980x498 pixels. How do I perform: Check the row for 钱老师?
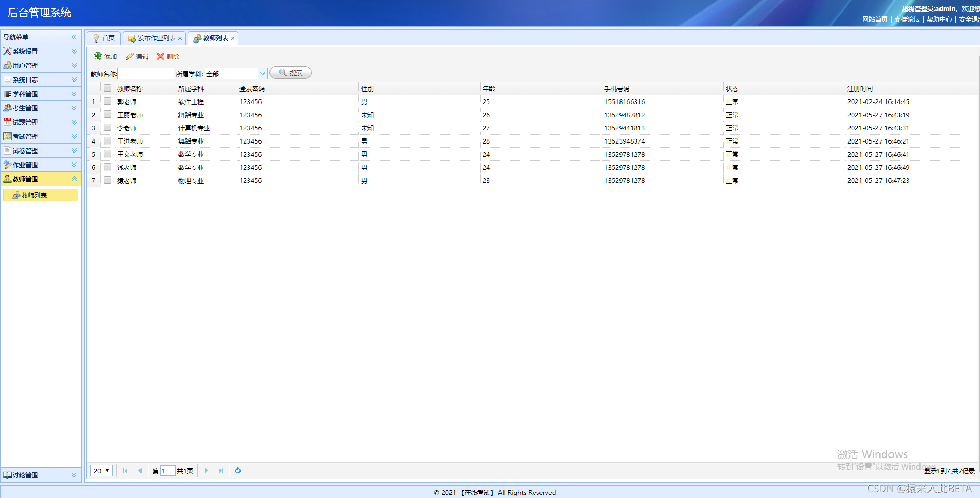coord(107,167)
